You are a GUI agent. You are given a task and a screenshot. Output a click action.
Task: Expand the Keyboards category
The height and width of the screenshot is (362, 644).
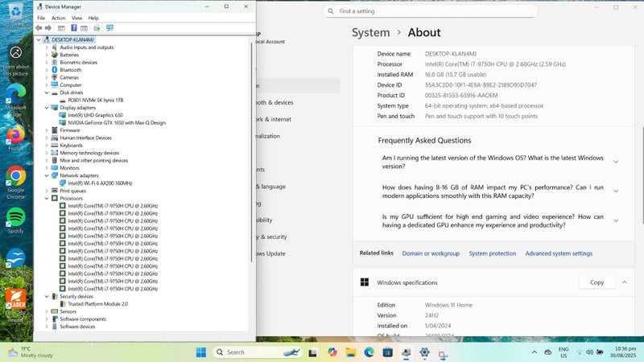pos(47,146)
